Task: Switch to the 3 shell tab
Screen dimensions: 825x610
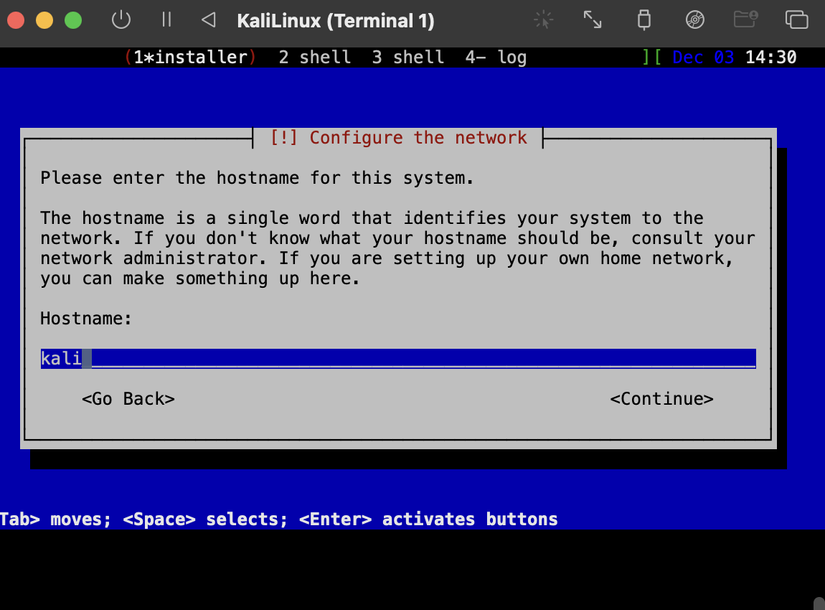Action: (408, 57)
